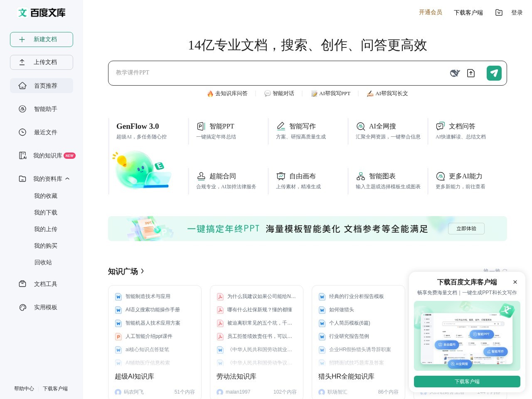
Task: Click into the 教学课件PPT search field
Action: [x=274, y=73]
